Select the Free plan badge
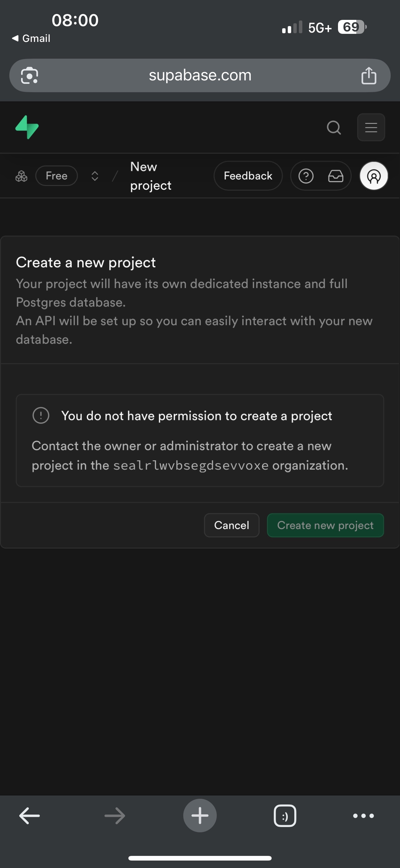The height and width of the screenshot is (868, 400). coord(56,176)
